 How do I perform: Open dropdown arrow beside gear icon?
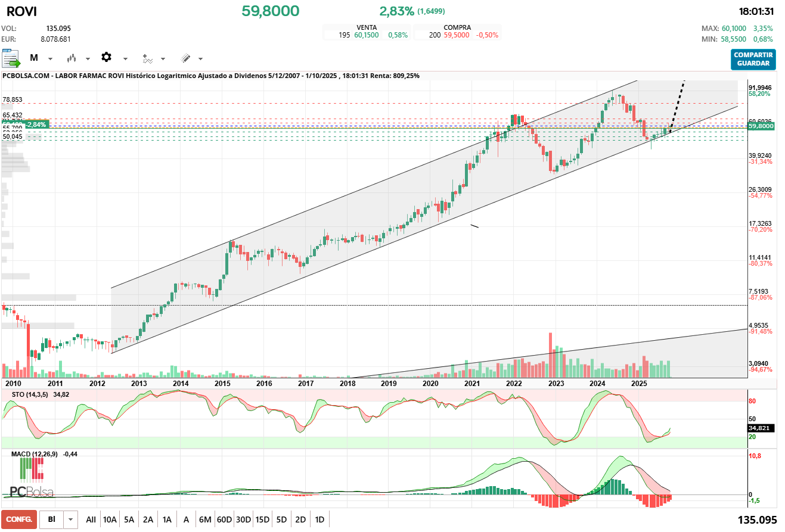click(x=125, y=59)
